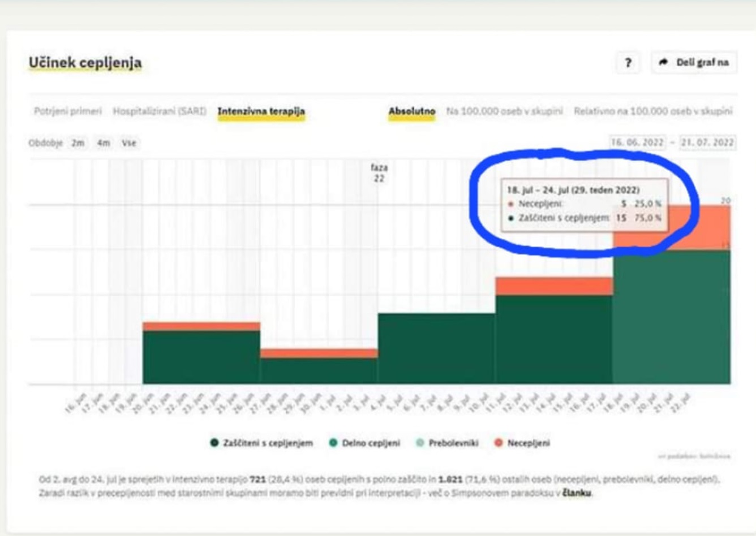Click the dark green bar for 20–26 Jun
Image resolution: width=756 pixels, height=536 pixels.
201,357
